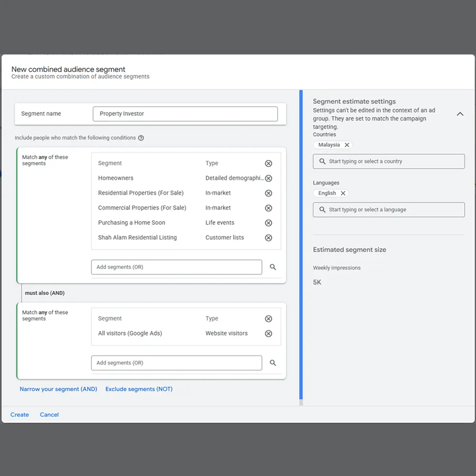Click the Customer lists type cell

click(x=225, y=238)
